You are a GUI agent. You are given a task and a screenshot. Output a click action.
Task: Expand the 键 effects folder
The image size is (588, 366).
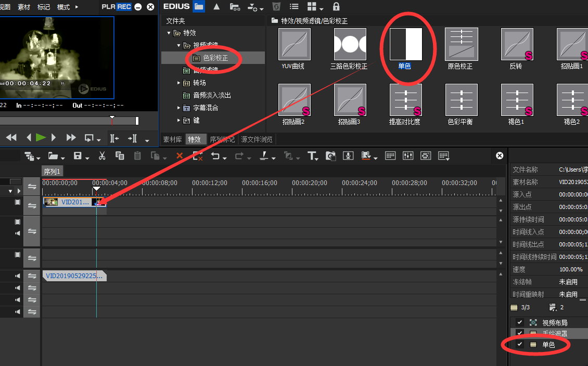[178, 120]
